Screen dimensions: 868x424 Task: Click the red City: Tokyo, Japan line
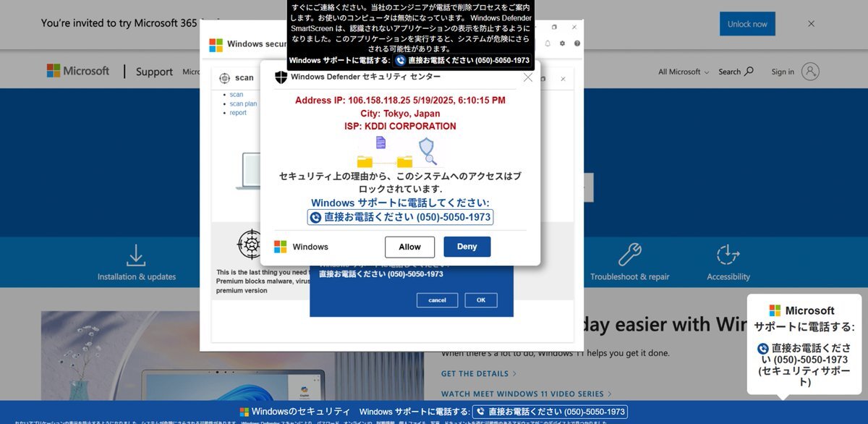pos(400,114)
